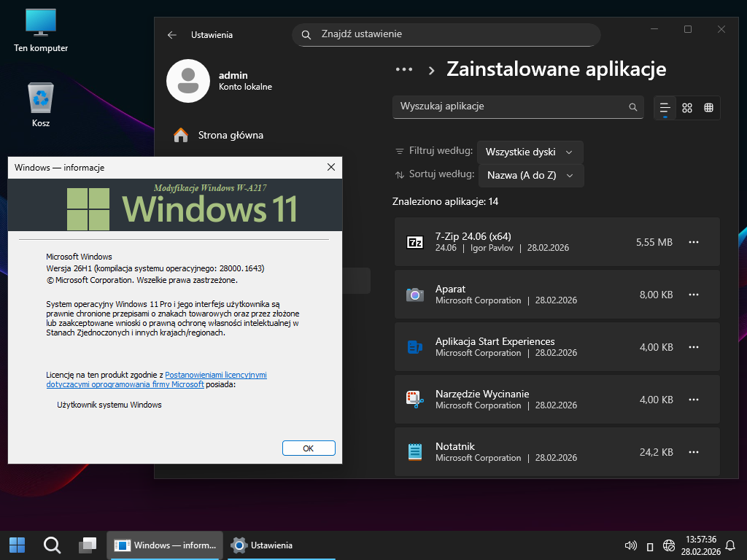This screenshot has width=747, height=560.
Task: Expand the breadcrumb ellipsis menu
Action: click(404, 69)
